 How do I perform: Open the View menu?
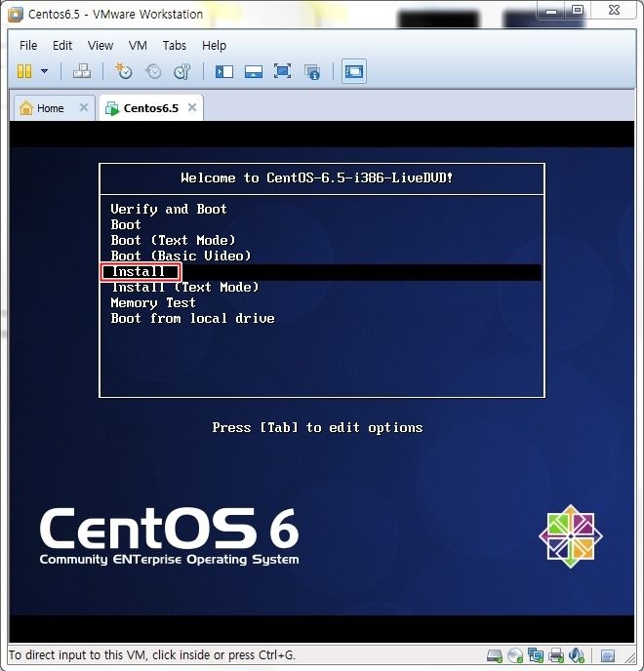101,46
